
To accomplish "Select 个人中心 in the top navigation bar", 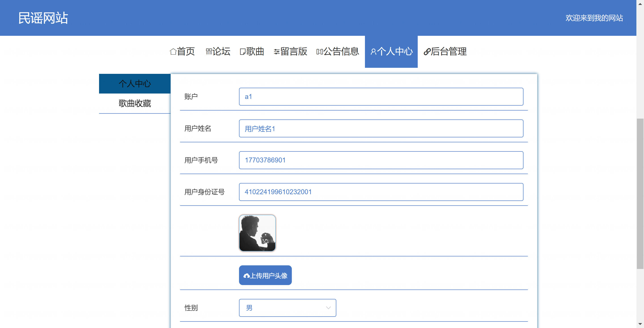I will [x=391, y=51].
